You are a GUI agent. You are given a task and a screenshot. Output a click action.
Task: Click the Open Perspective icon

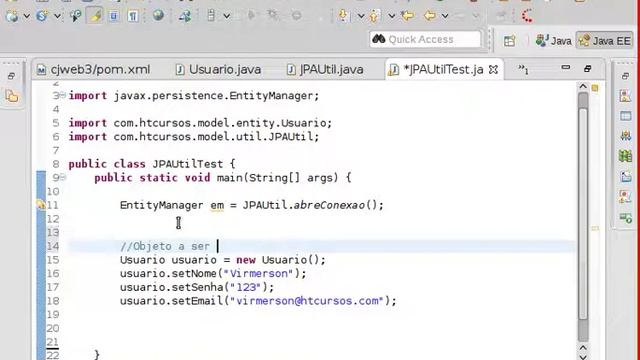(509, 41)
